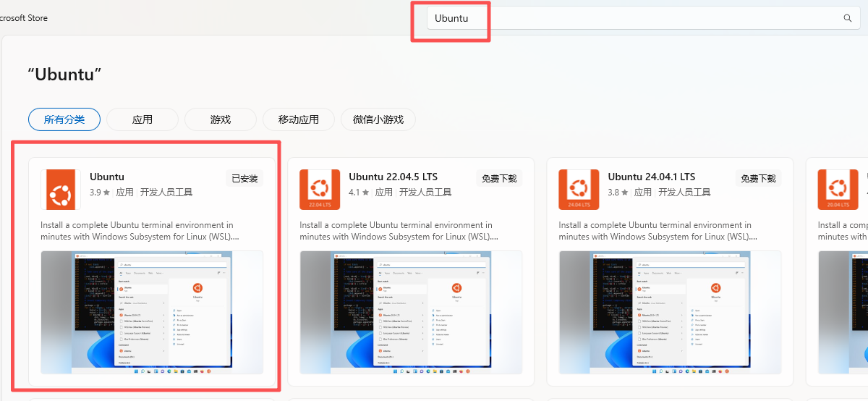This screenshot has width=868, height=401.
Task: Click the Ubuntu 24.04.1 LTS description text
Action: 658,231
